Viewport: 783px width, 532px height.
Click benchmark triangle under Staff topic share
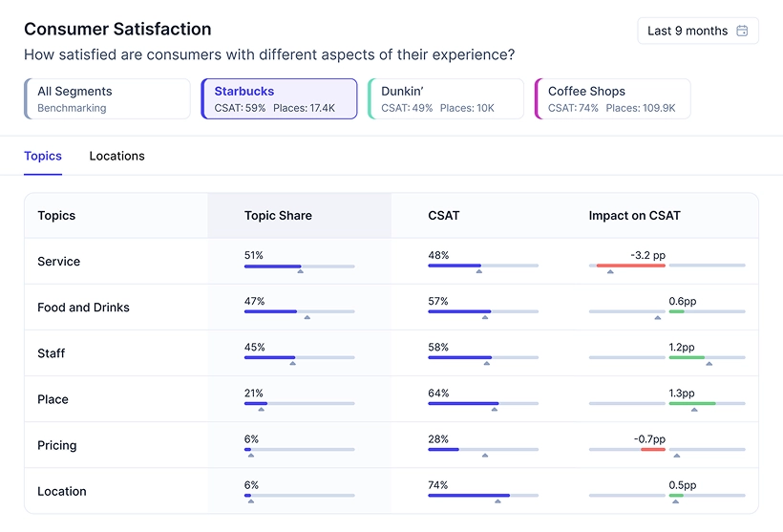point(292,363)
